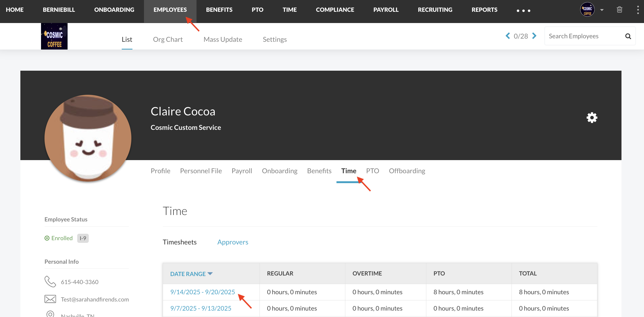The height and width of the screenshot is (317, 644).
Task: Click the trash can icon in top bar
Action: point(619,10)
